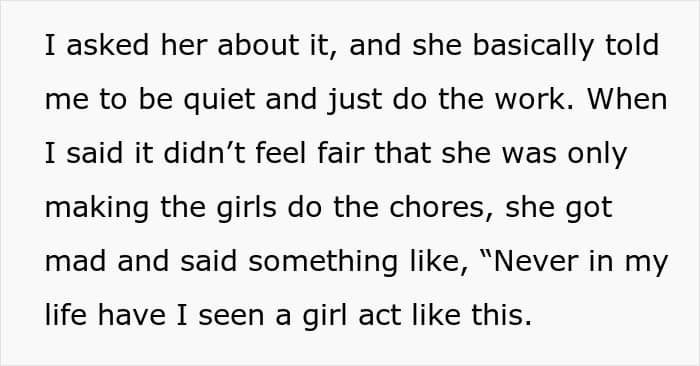The height and width of the screenshot is (366, 700).
Task: Click the word "told" ending first line
Action: (632, 45)
